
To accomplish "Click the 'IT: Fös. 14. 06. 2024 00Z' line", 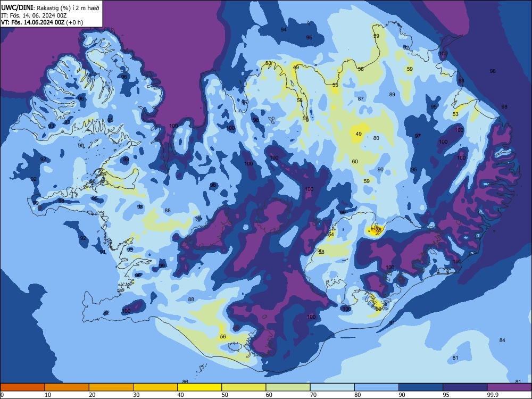I will pos(34,15).
